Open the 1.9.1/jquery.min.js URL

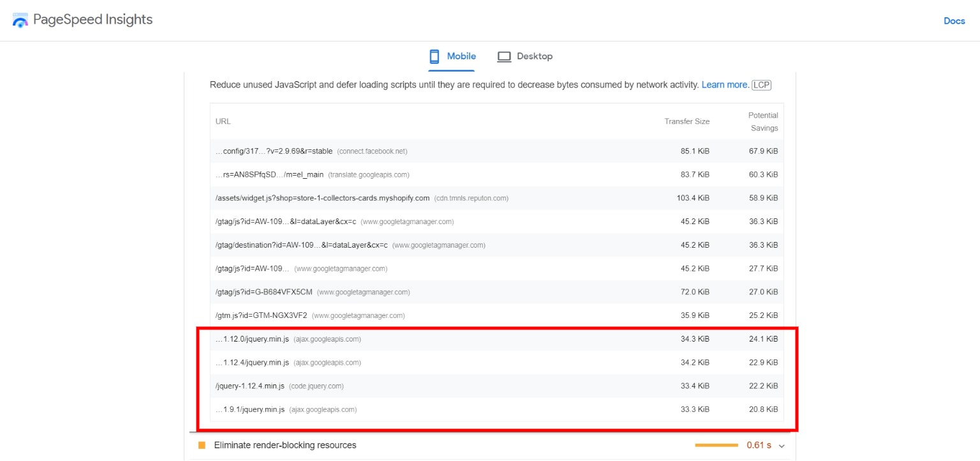[x=250, y=409]
